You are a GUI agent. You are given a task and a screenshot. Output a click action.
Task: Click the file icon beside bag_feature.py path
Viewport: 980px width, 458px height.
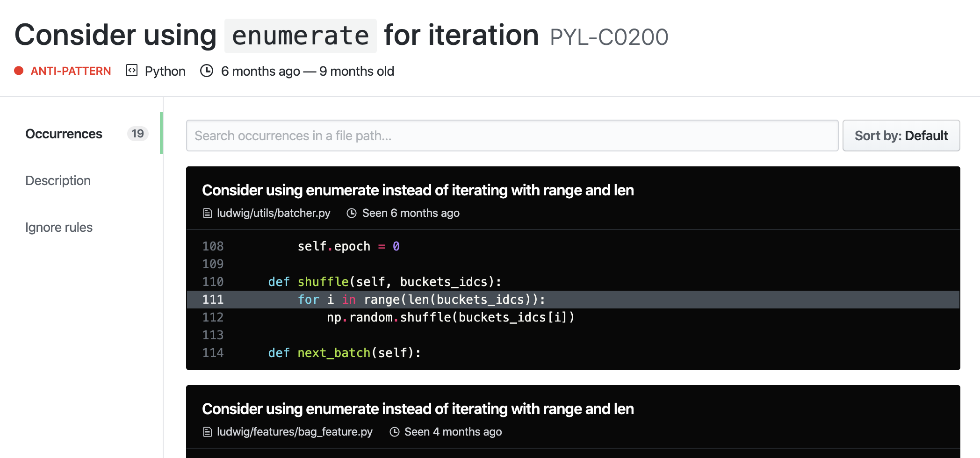click(x=208, y=432)
